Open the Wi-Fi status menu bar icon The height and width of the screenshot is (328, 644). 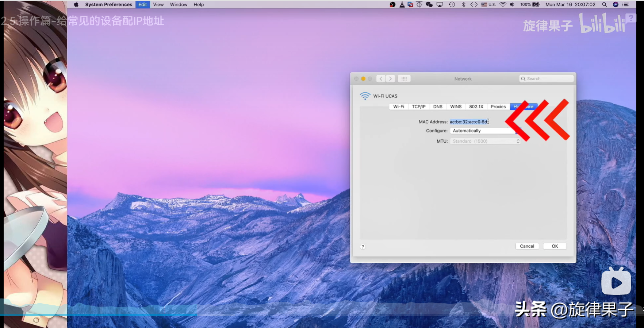coord(503,5)
